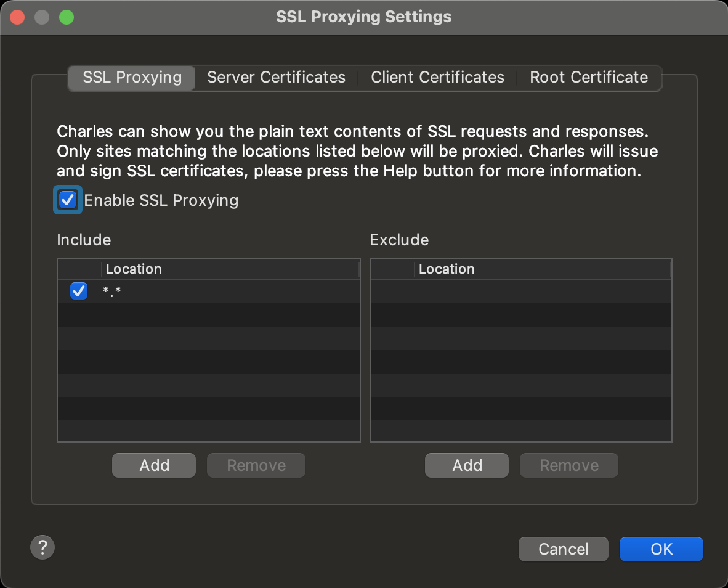Return to the SSL Proxying tab
The height and width of the screenshot is (588, 728).
click(x=131, y=77)
